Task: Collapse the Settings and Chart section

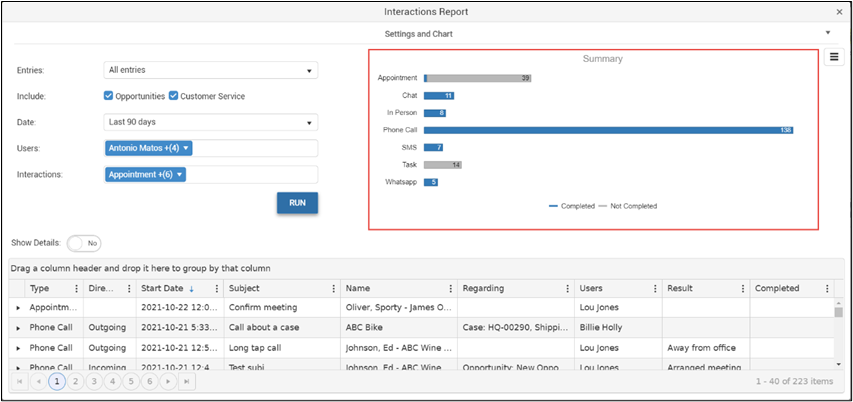Action: click(827, 33)
